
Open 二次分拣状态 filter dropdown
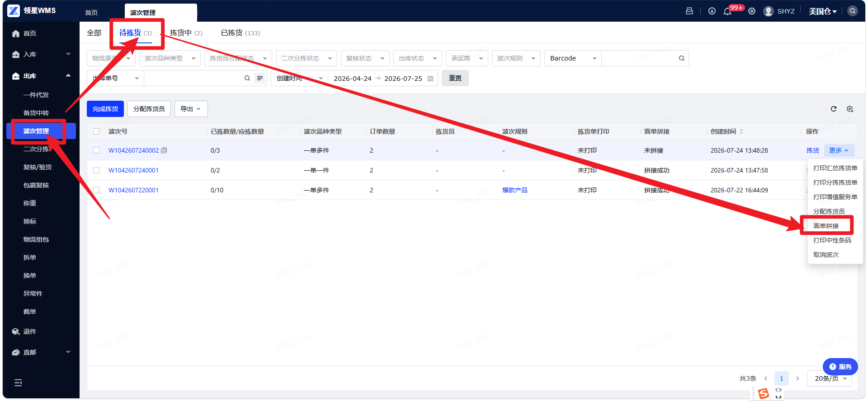pyautogui.click(x=307, y=58)
